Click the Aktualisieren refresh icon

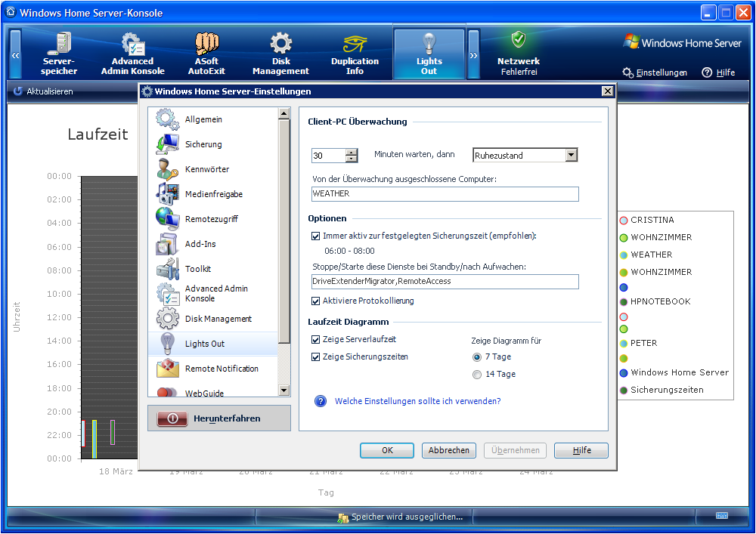18,91
